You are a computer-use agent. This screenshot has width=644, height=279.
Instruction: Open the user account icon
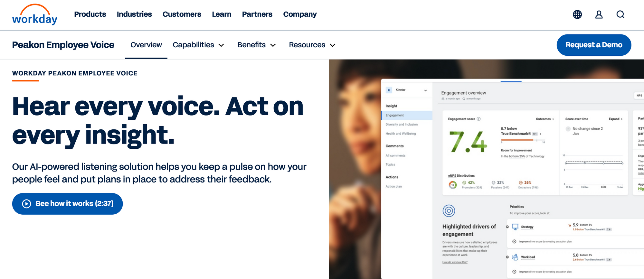(x=599, y=14)
